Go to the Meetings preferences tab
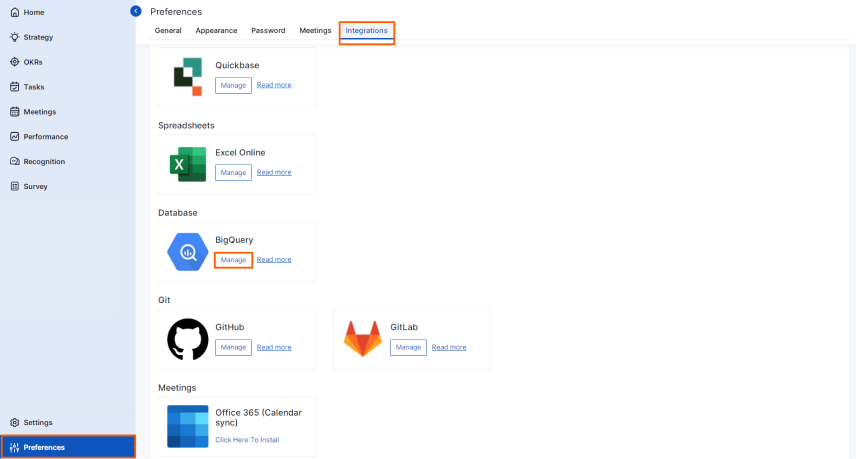This screenshot has width=856, height=459. tap(315, 31)
